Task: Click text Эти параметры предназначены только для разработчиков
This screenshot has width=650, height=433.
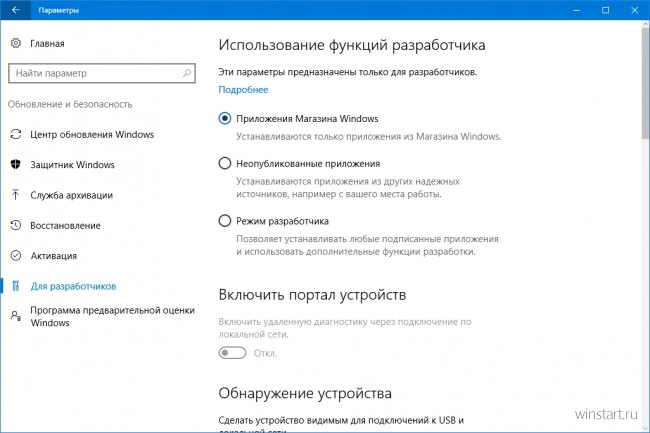Action: pos(348,72)
